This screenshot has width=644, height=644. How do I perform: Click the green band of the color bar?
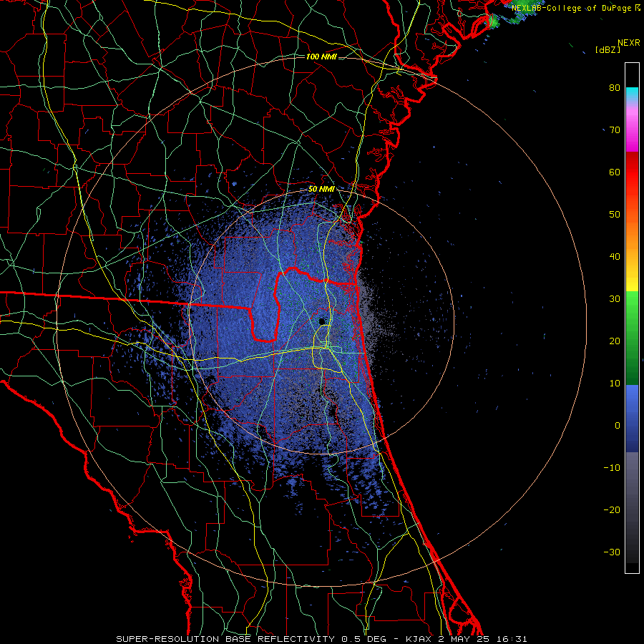tap(632, 338)
